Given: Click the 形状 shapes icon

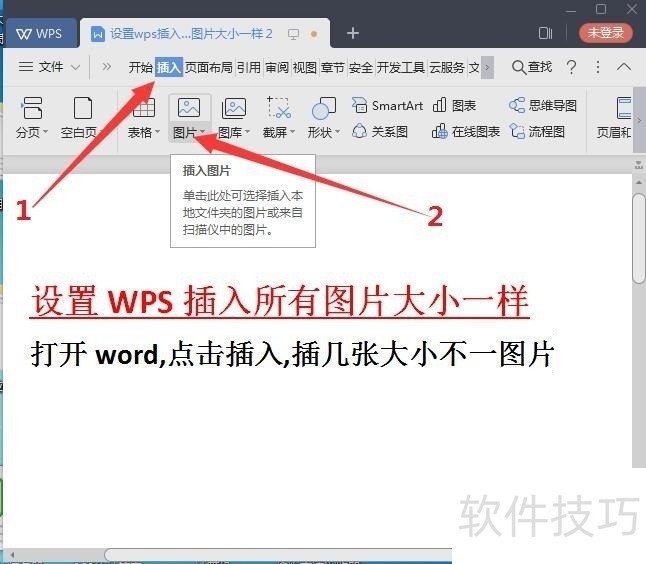Looking at the screenshot, I should tap(324, 108).
